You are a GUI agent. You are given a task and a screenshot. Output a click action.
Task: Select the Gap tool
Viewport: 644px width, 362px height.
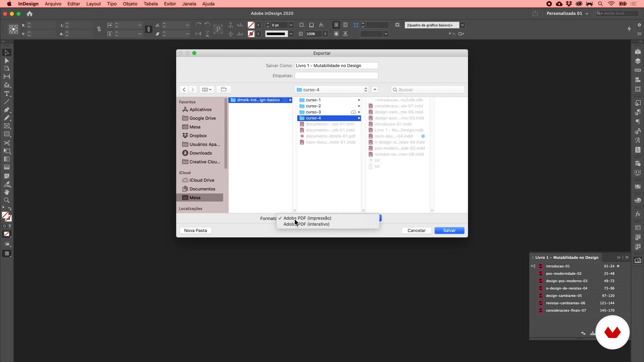[7, 76]
